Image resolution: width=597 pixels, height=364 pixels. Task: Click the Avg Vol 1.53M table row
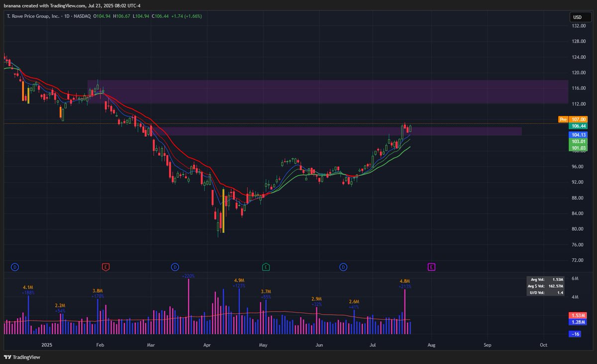[546, 280]
